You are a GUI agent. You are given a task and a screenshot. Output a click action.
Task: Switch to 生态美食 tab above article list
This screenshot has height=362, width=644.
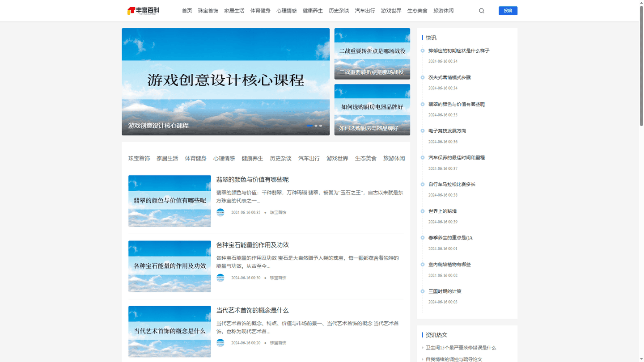pyautogui.click(x=366, y=158)
